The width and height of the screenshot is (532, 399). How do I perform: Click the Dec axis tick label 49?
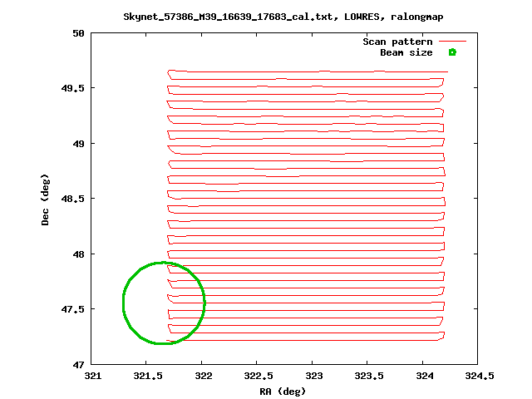click(x=78, y=144)
